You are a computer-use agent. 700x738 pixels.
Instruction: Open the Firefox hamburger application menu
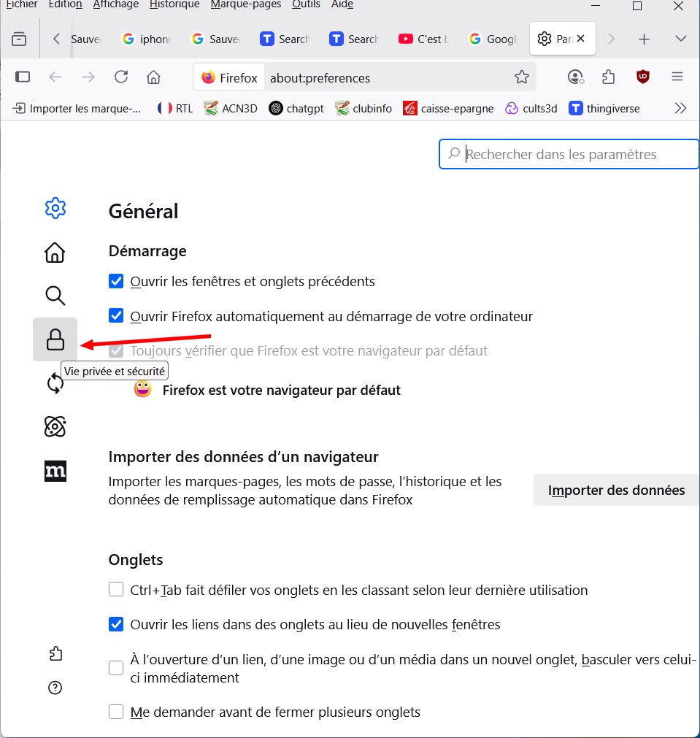677,77
